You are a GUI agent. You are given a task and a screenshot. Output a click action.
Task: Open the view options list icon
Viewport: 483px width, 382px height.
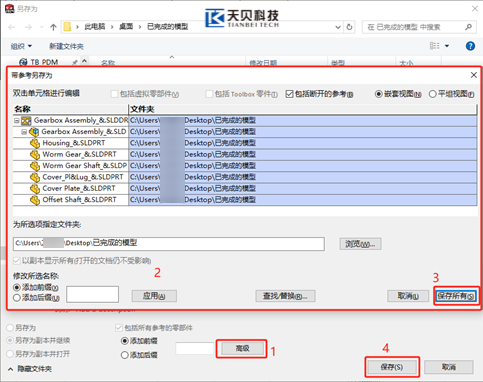point(435,46)
